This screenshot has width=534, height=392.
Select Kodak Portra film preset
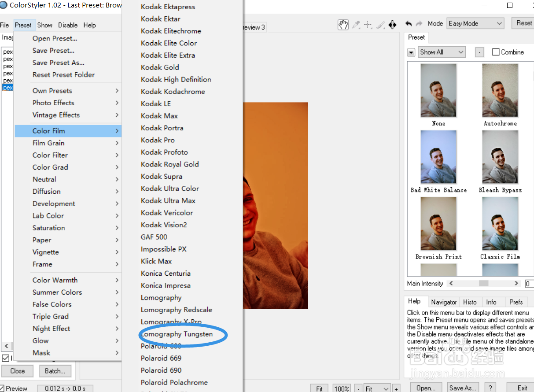coord(183,128)
